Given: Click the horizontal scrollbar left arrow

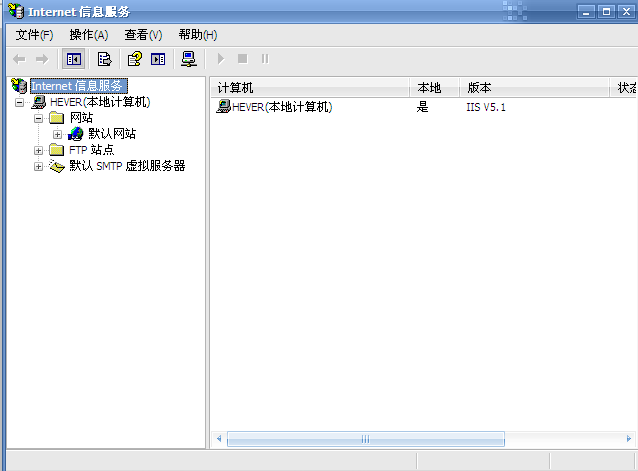Looking at the screenshot, I should [x=219, y=439].
